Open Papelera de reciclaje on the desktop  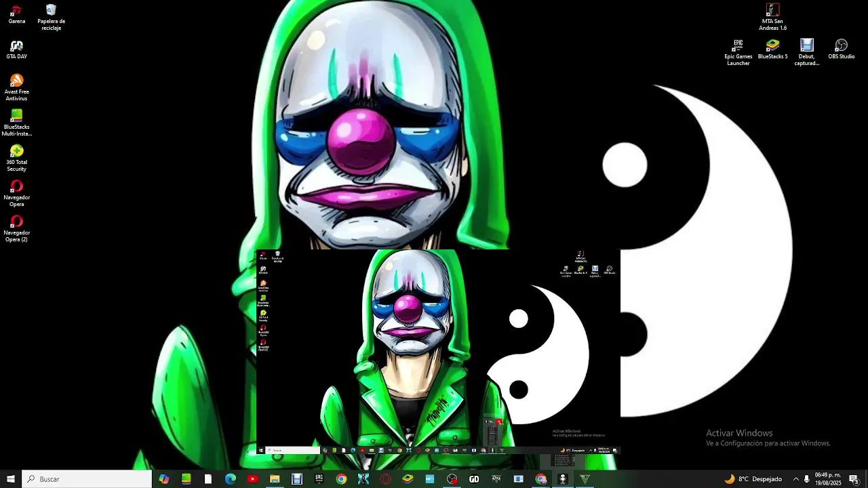point(51,18)
